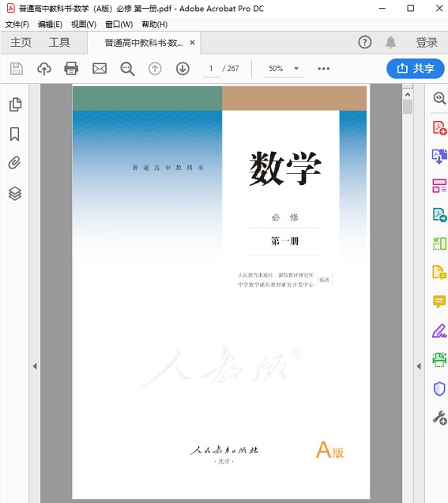Open layers panel icon

click(x=15, y=194)
